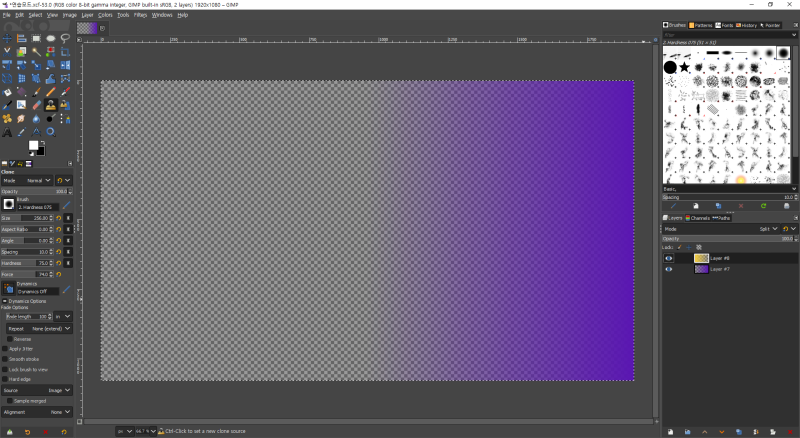800x438 pixels.
Task: Toggle visibility of Layer #7
Action: (668, 269)
